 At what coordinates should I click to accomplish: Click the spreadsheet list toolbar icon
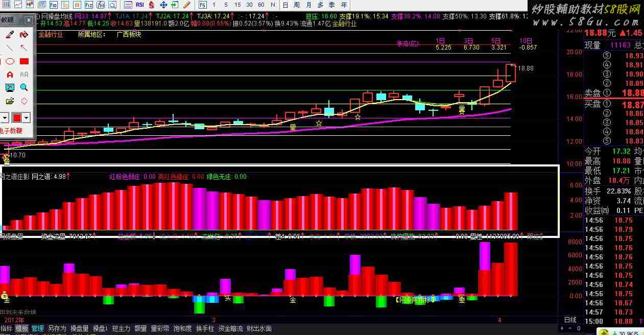click(x=6, y=5)
